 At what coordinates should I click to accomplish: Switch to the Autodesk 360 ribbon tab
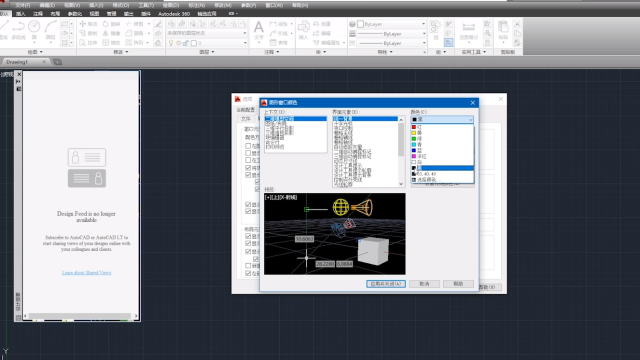click(174, 14)
